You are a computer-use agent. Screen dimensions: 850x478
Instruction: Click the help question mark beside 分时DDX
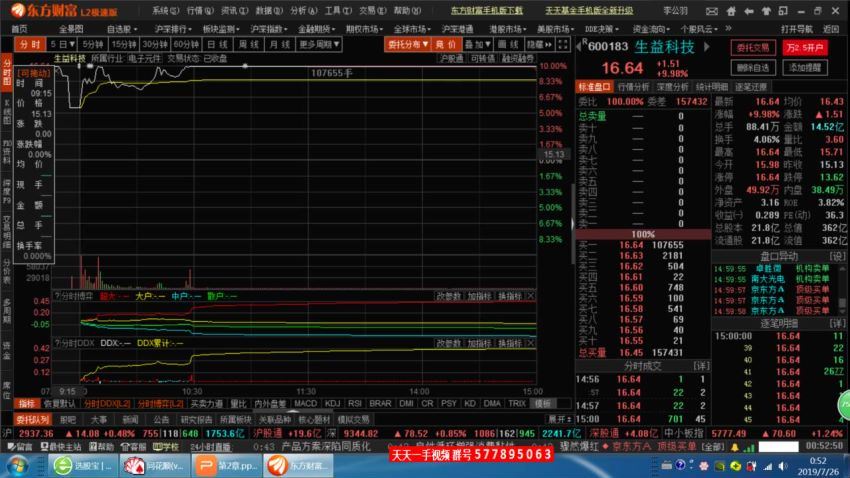tap(57, 343)
